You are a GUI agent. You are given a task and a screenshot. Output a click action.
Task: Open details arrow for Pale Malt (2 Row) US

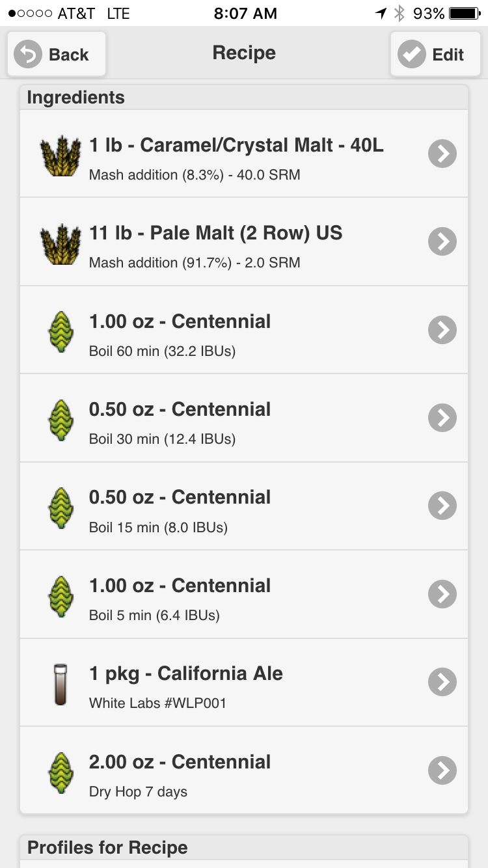[x=442, y=241]
